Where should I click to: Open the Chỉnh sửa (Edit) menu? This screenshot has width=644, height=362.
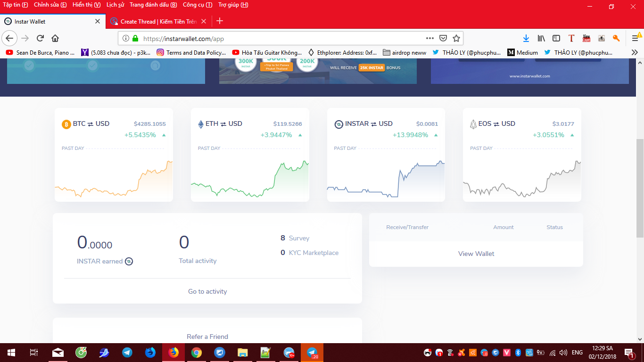[x=50, y=5]
